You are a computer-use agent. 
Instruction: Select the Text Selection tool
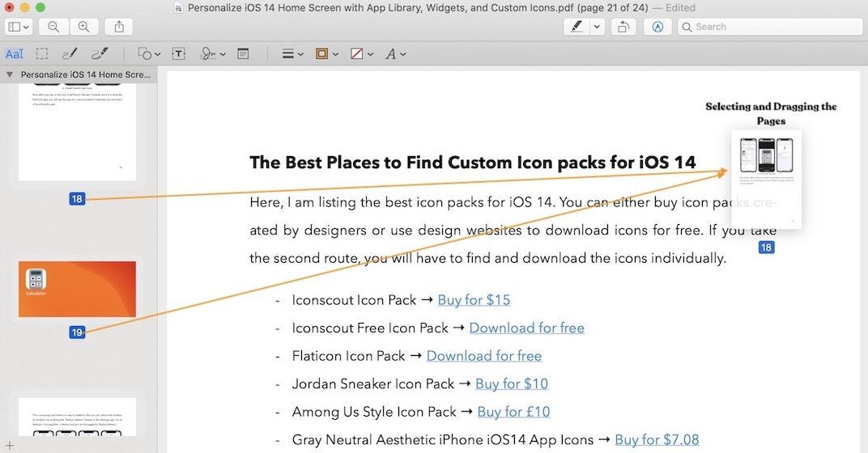click(15, 54)
